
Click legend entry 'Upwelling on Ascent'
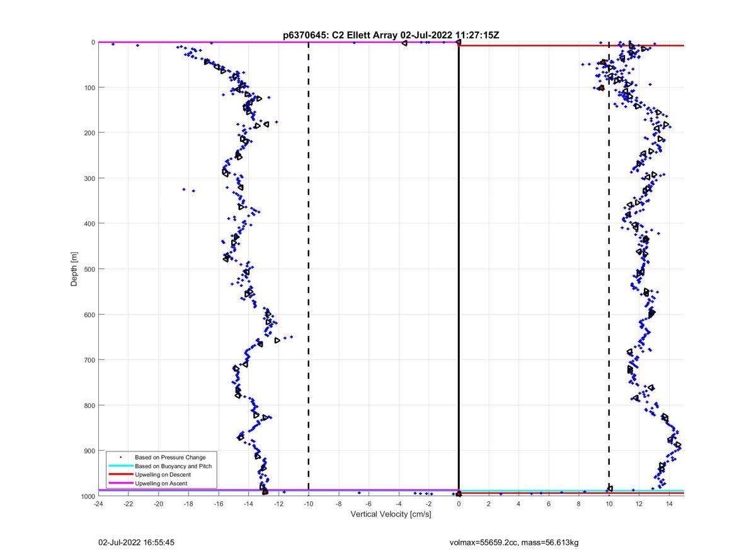coord(161,483)
